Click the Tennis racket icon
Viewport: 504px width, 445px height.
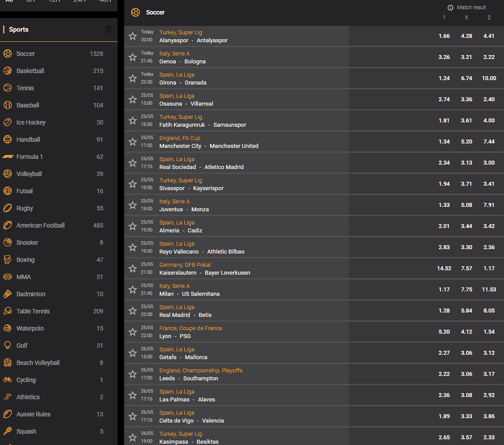7,88
